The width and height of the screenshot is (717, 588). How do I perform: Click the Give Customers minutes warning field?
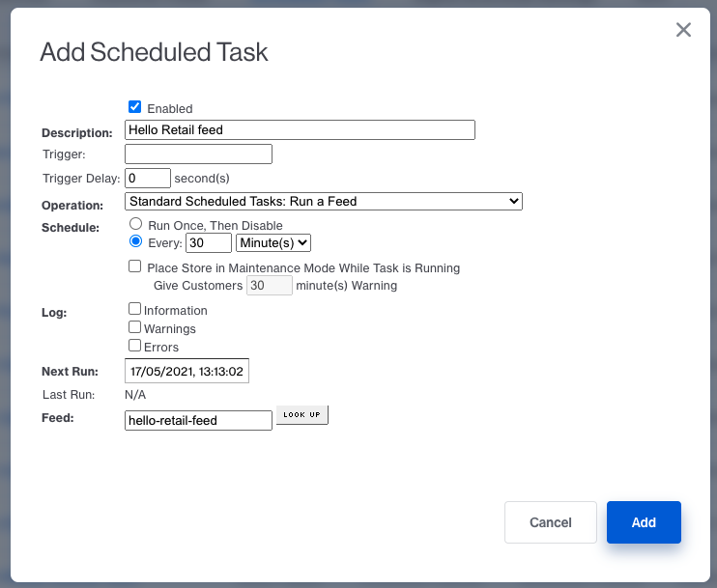click(x=269, y=286)
